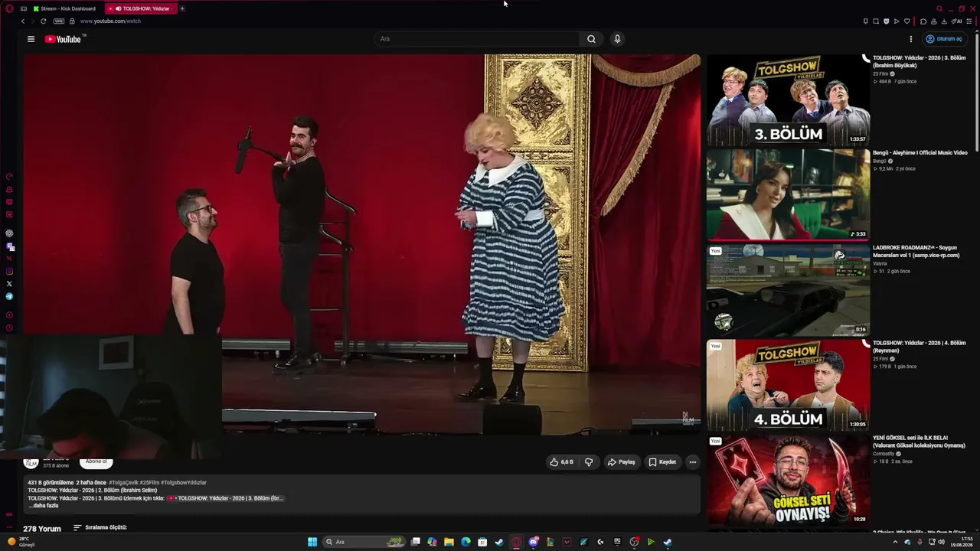Switch to Stream - Kick Dashboard tab
This screenshot has width=980, height=551.
point(64,8)
